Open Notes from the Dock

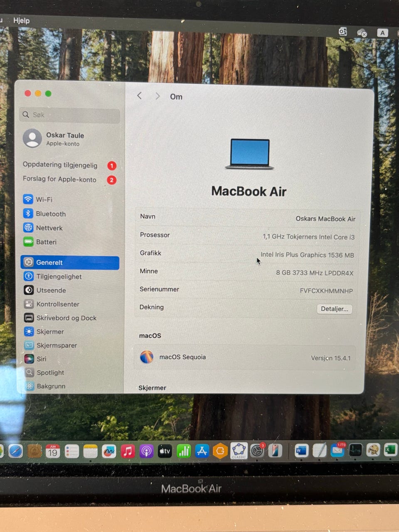(90, 451)
